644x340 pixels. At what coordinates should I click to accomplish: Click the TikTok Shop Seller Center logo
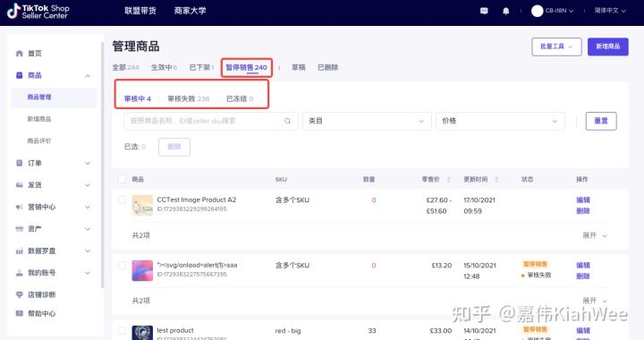point(38,12)
